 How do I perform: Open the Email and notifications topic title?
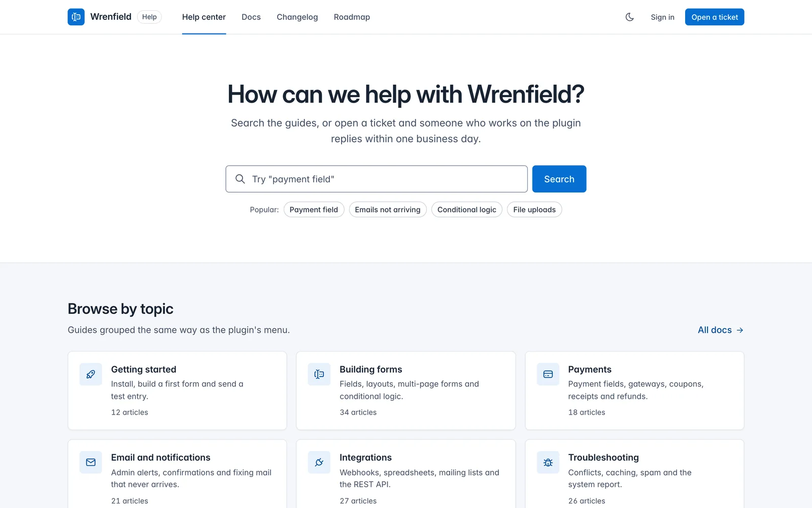pos(161,457)
